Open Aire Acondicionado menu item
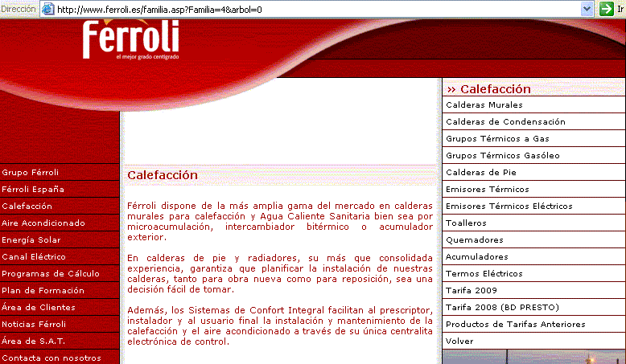626x364 pixels. pyautogui.click(x=43, y=223)
